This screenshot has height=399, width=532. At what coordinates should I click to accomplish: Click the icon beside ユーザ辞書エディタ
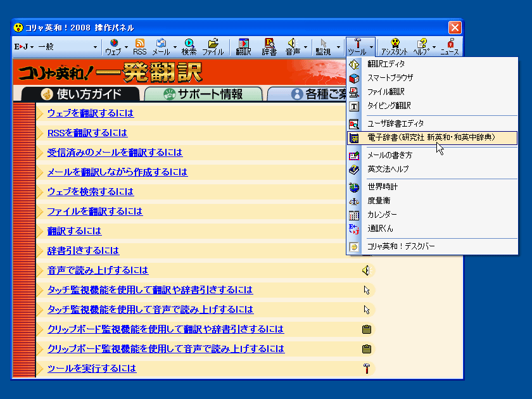[x=354, y=124]
